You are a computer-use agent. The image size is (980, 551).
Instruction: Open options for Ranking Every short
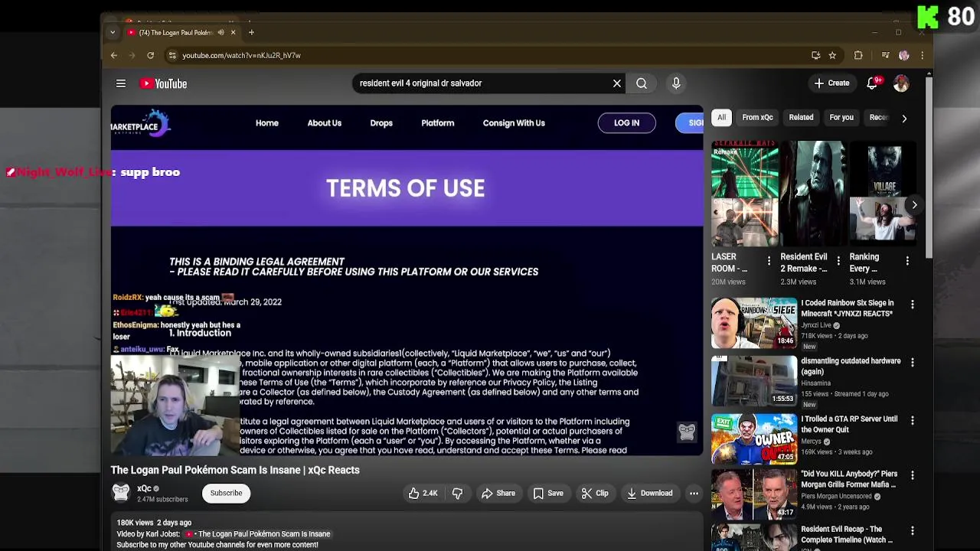coord(907,261)
